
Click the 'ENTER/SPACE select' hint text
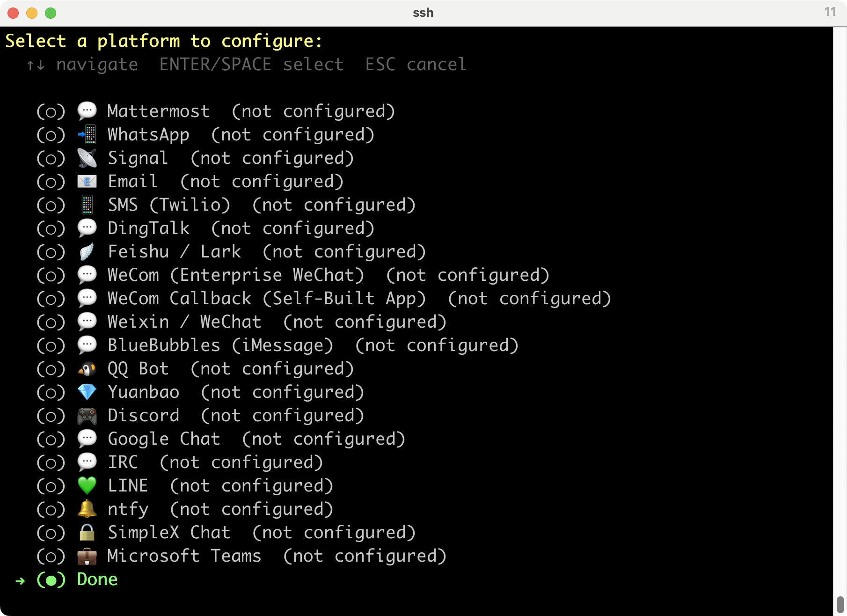point(251,65)
